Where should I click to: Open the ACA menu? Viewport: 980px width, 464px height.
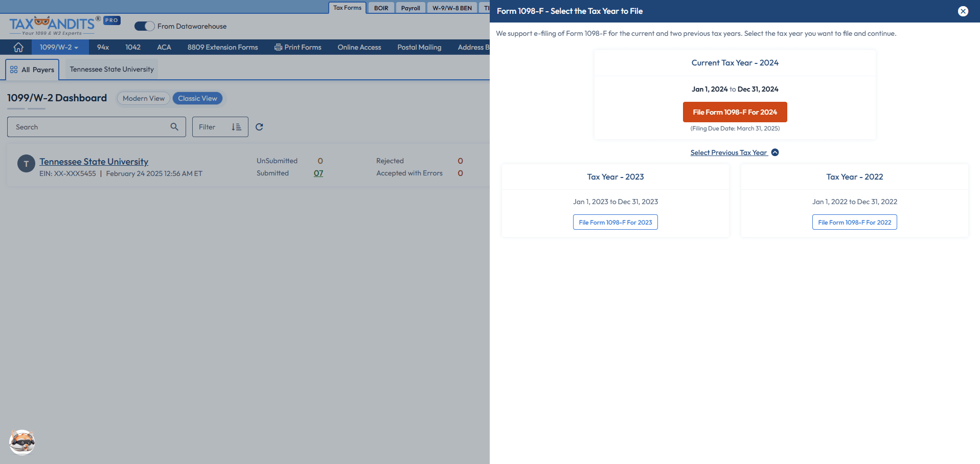tap(164, 47)
